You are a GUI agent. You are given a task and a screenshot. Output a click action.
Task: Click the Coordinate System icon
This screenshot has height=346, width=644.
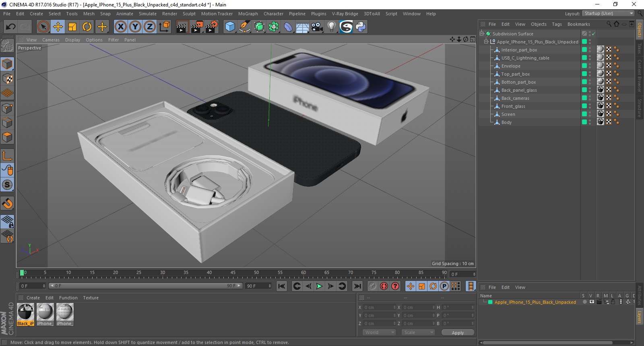click(164, 27)
